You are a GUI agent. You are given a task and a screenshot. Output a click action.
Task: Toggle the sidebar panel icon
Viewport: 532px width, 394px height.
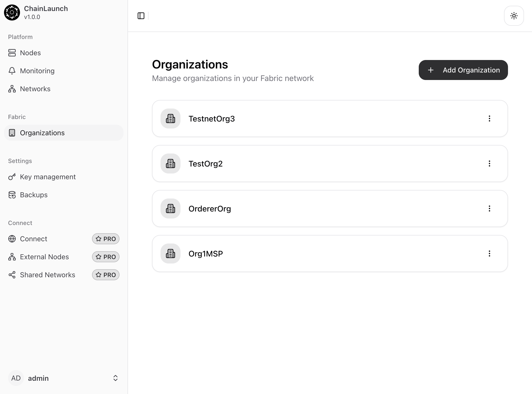point(141,16)
